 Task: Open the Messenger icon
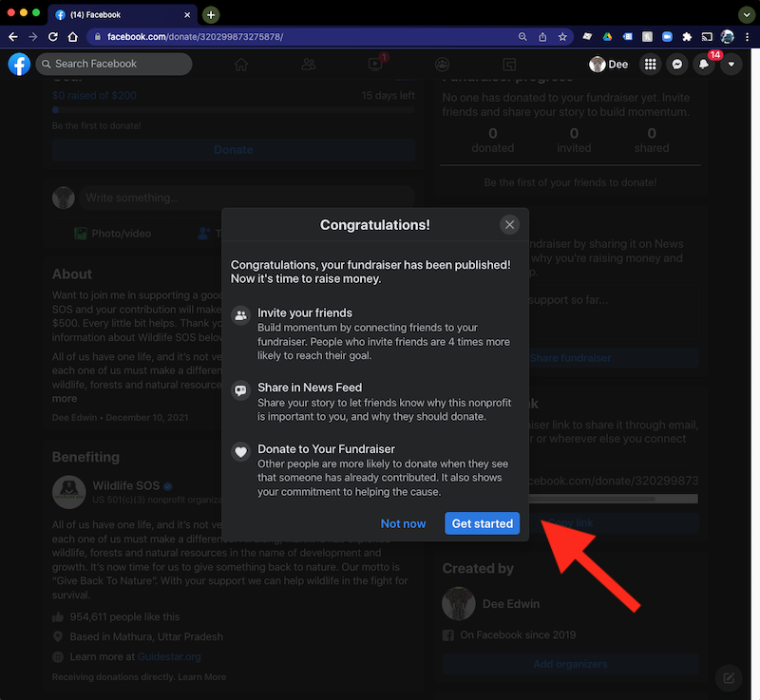tap(676, 65)
